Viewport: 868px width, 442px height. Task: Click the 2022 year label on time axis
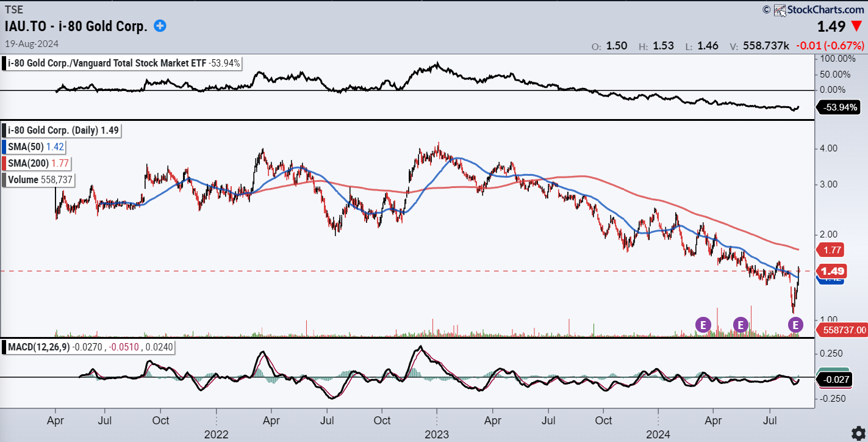[216, 435]
